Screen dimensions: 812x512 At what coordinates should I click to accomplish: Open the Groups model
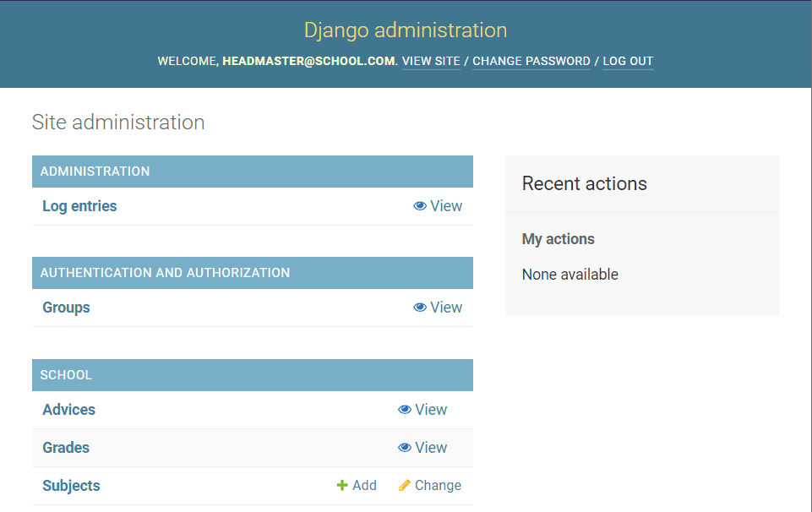pyautogui.click(x=66, y=308)
